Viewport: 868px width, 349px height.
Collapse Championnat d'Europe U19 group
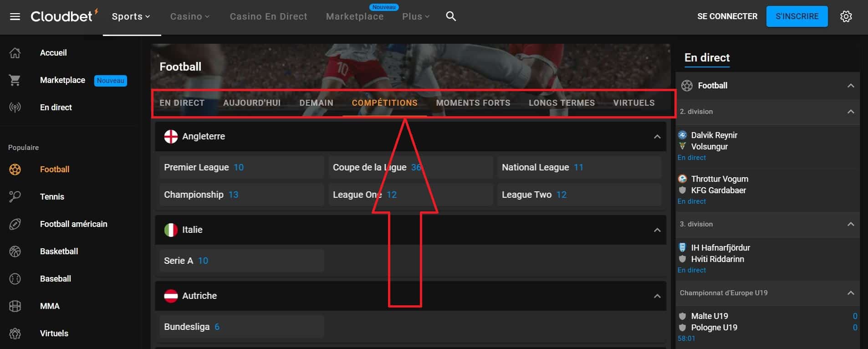point(851,293)
